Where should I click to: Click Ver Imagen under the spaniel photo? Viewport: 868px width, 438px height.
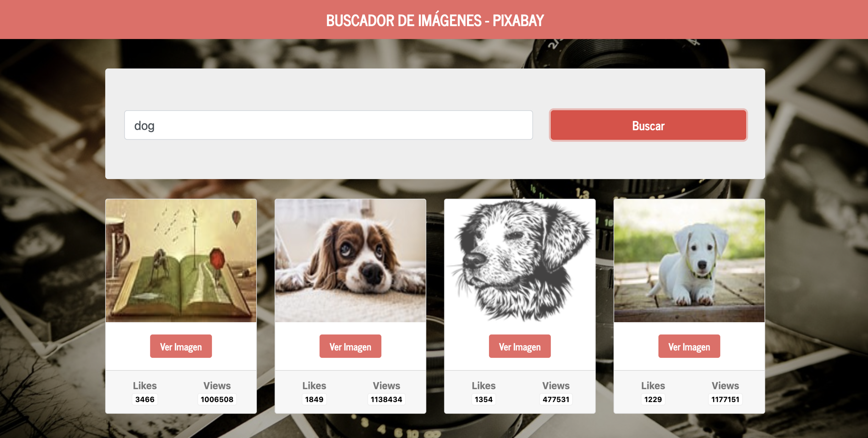pos(350,346)
